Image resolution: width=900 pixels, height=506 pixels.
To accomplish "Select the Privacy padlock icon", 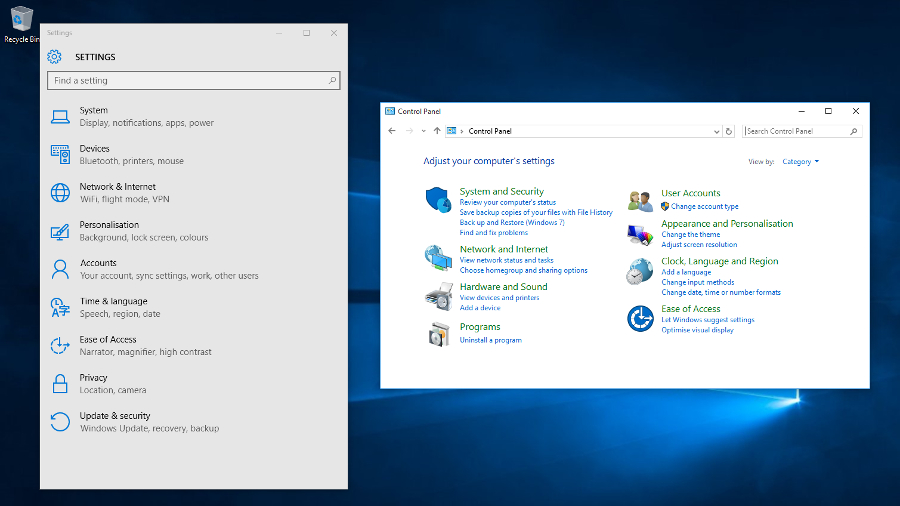I will pyautogui.click(x=60, y=384).
